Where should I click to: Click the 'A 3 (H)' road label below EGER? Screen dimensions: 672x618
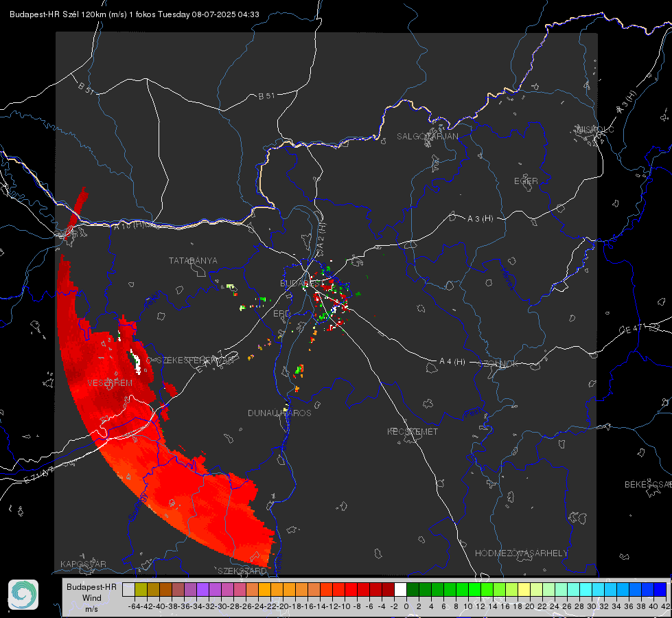tap(480, 219)
